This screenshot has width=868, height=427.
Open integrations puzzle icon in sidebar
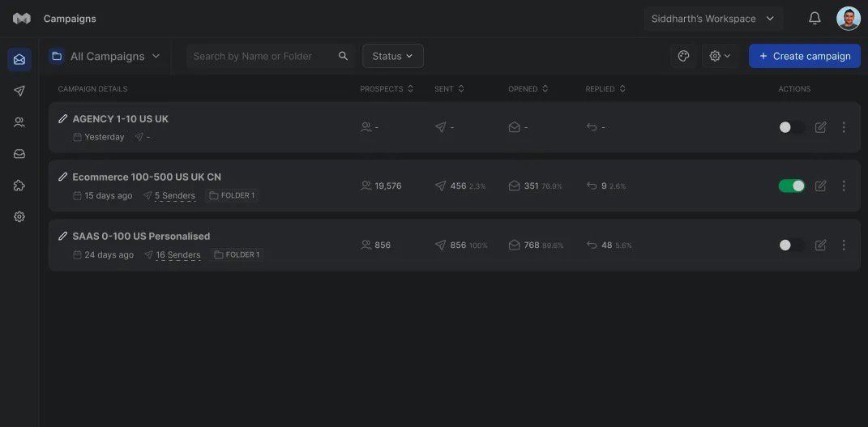pyautogui.click(x=19, y=186)
